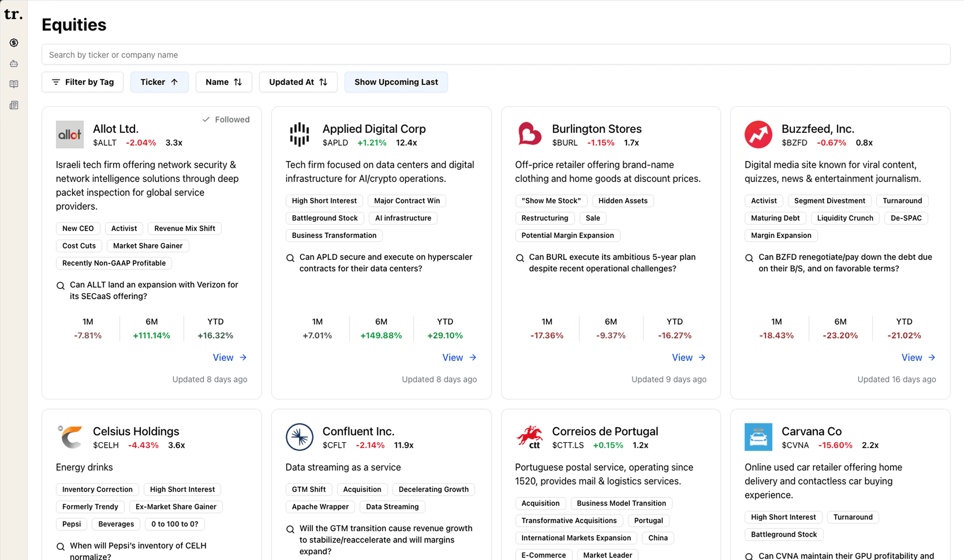Viewport: 964px width, 560px height.
Task: Click the $CTT.LS ticker symbol
Action: [x=568, y=445]
